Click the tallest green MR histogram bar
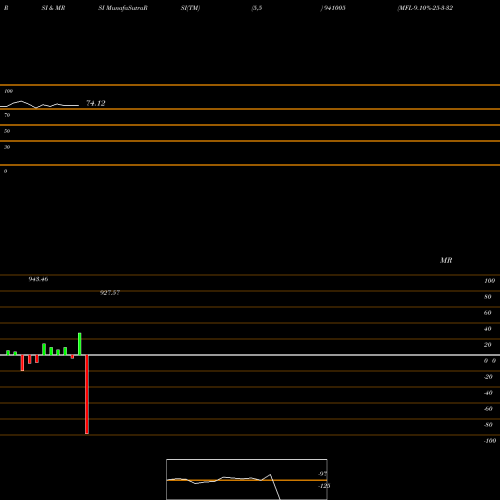 [x=80, y=344]
